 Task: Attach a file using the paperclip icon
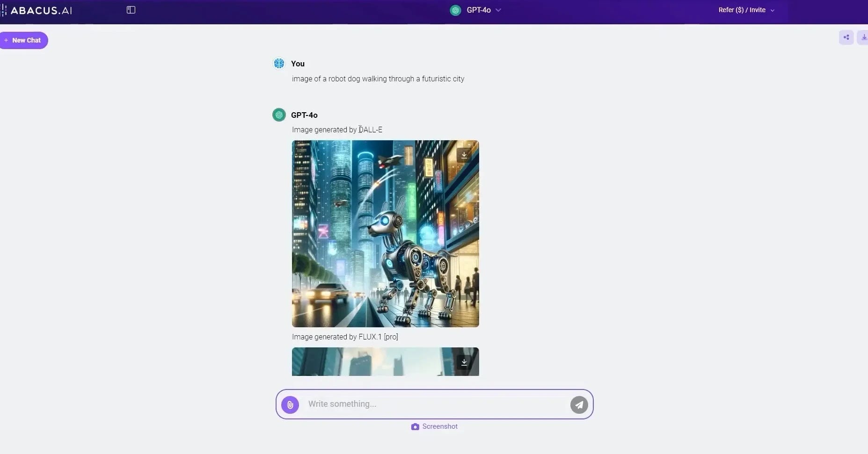290,404
